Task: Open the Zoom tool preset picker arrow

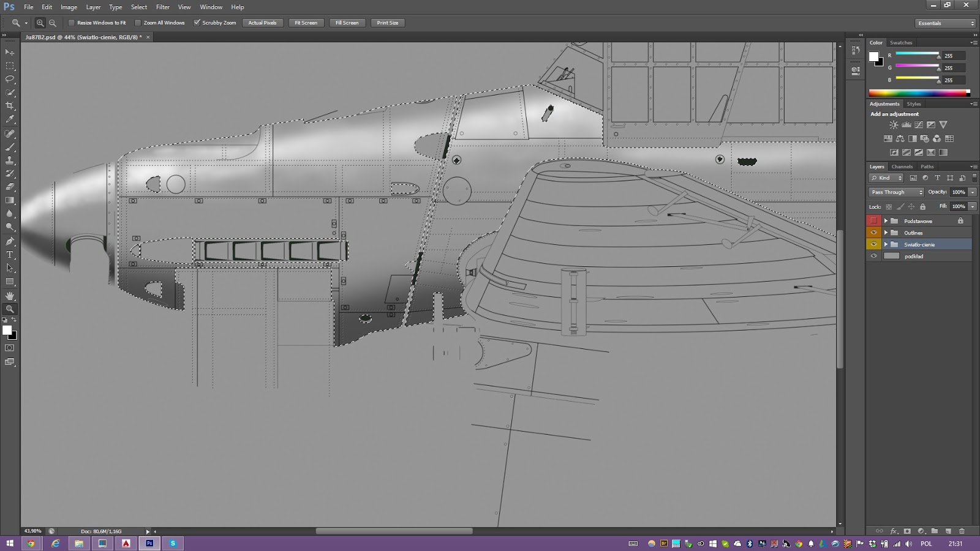Action: point(26,23)
